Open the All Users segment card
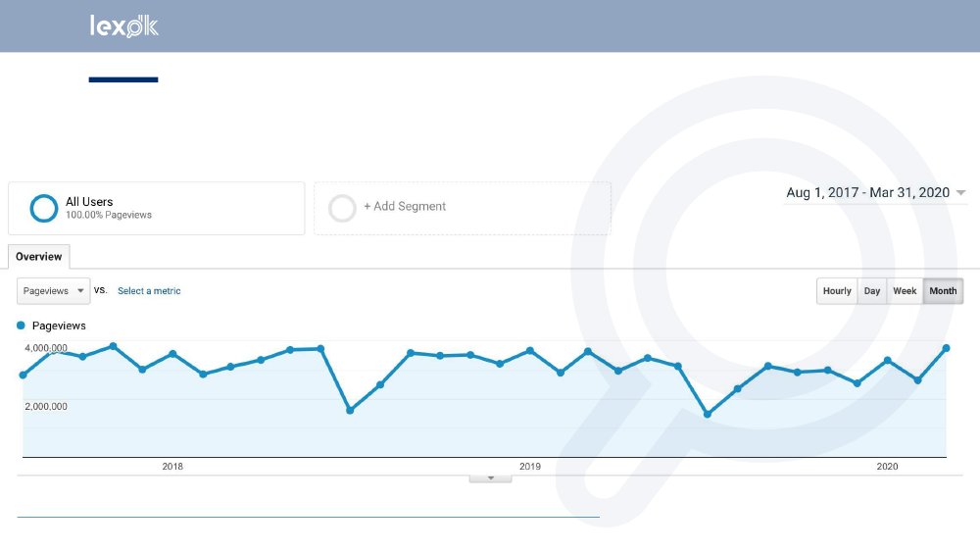Screen dimensions: 980x552 [157, 208]
